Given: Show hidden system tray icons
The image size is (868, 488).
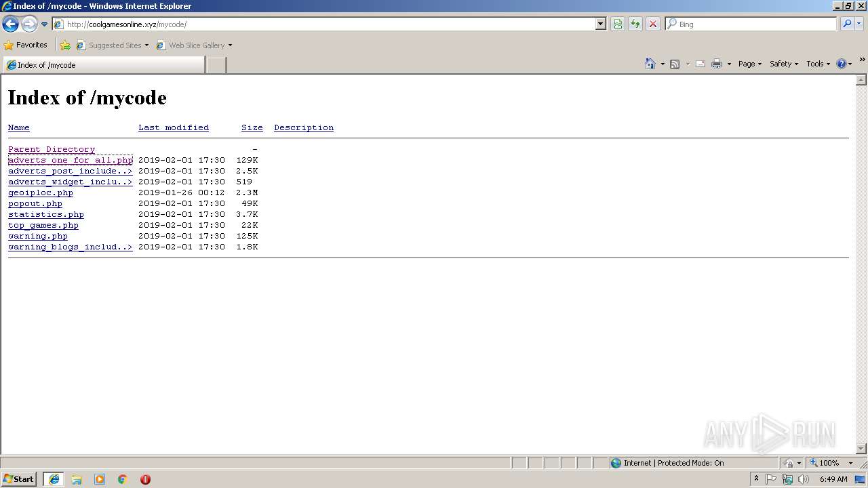Looking at the screenshot, I should [756, 479].
